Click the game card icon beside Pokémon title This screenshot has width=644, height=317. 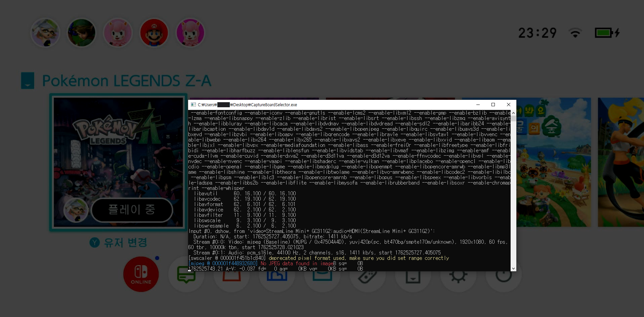pos(28,81)
